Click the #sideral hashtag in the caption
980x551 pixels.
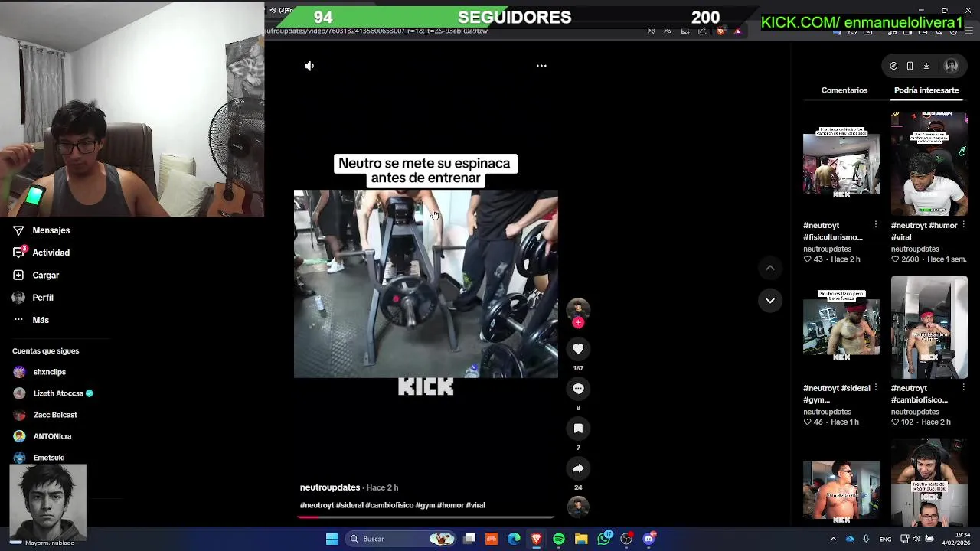coord(350,505)
